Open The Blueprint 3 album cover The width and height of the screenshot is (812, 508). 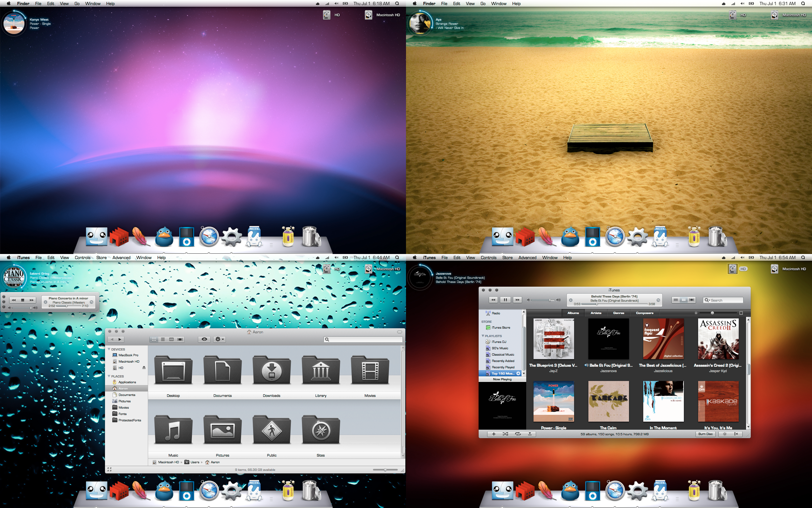(x=553, y=339)
